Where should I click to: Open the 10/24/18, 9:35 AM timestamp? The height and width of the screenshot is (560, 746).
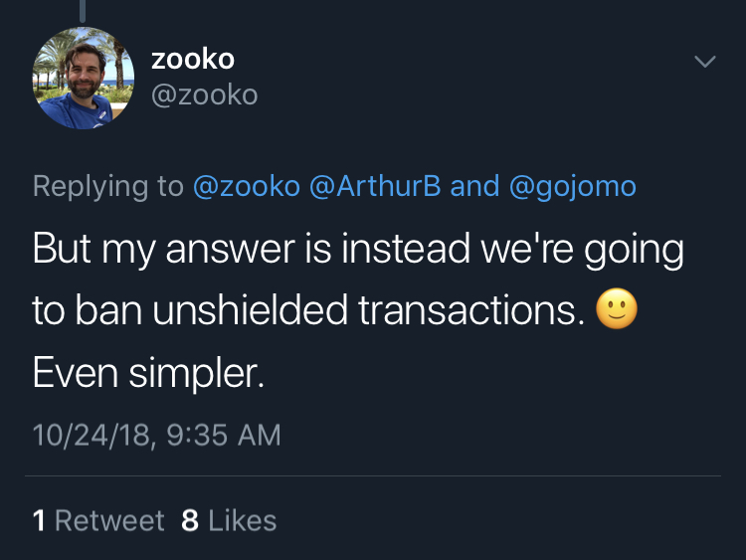tap(157, 435)
